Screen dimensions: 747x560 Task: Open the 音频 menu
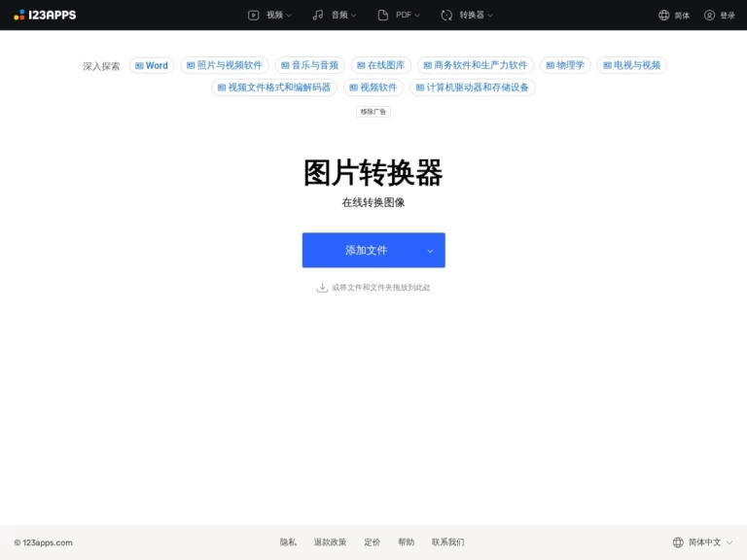pos(335,16)
